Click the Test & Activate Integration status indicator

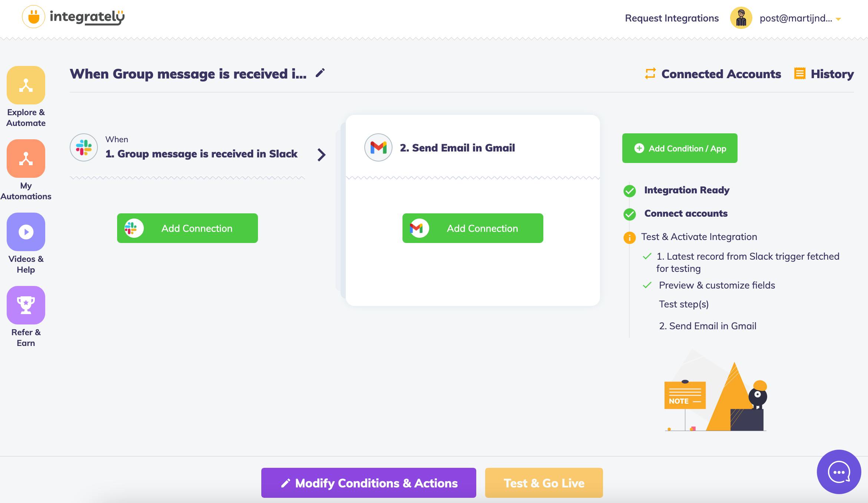click(629, 237)
